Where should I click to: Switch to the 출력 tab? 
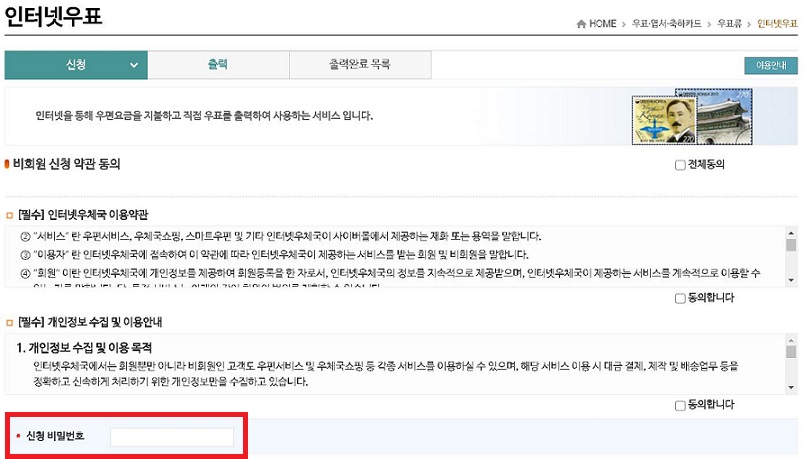coord(218,65)
